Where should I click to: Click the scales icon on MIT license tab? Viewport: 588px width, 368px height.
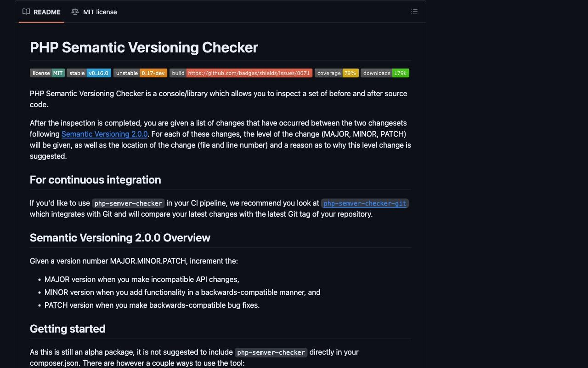pos(75,12)
